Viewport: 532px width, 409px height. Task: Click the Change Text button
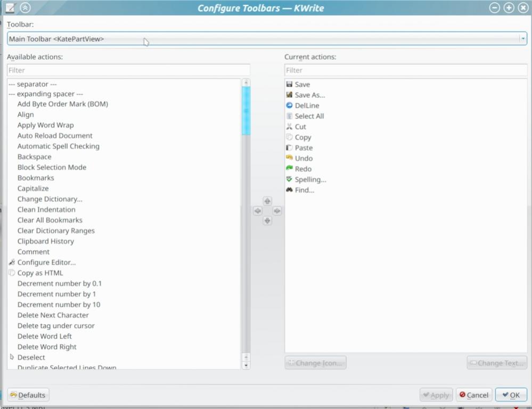[497, 363]
